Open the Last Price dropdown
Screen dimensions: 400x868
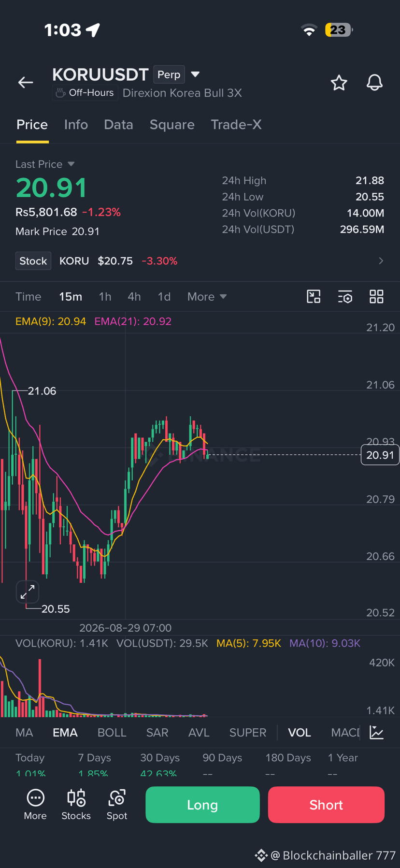[45, 164]
